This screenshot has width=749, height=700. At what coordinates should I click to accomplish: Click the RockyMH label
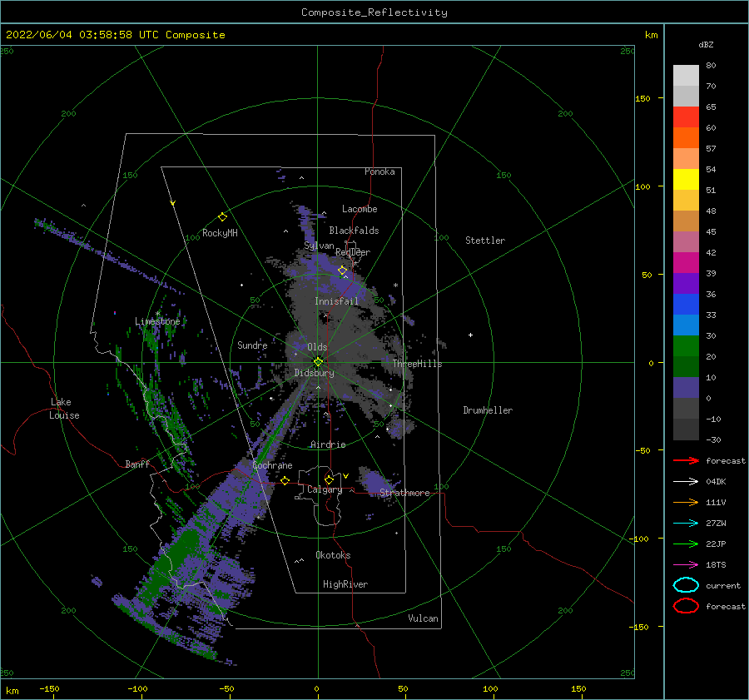click(220, 233)
